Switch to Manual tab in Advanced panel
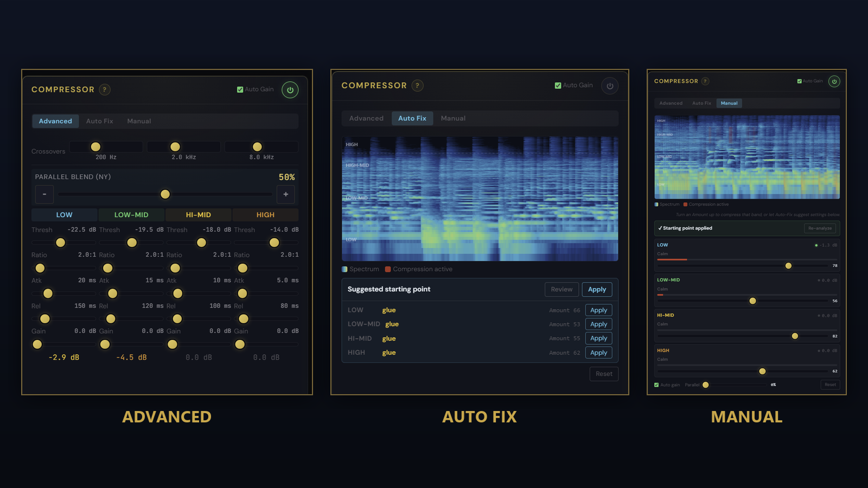The image size is (868, 488). click(x=139, y=121)
